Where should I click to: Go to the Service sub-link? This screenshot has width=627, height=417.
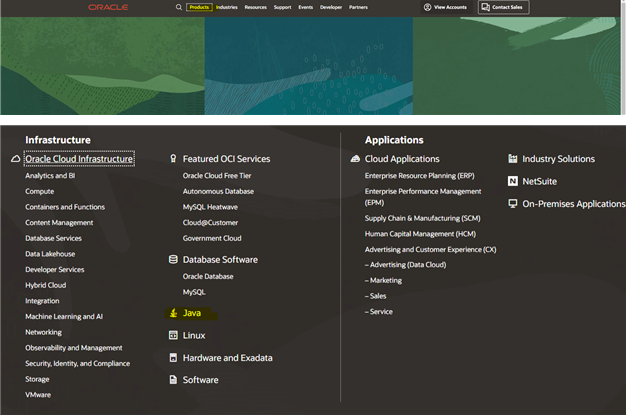pos(379,311)
